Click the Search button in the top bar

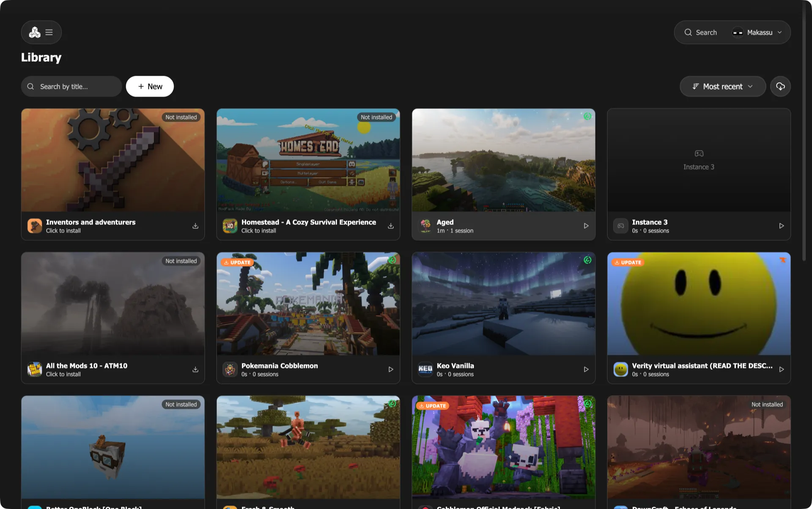[x=701, y=33]
